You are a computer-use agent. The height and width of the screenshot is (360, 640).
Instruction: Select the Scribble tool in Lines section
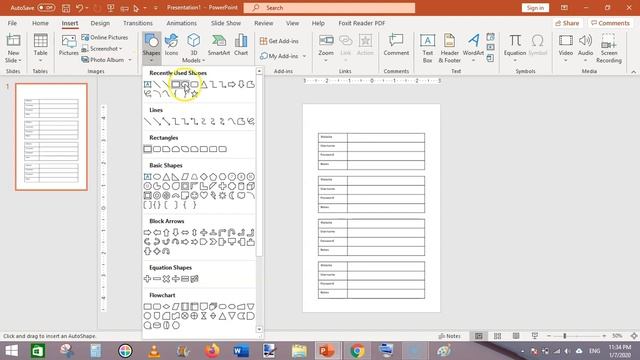(x=251, y=121)
